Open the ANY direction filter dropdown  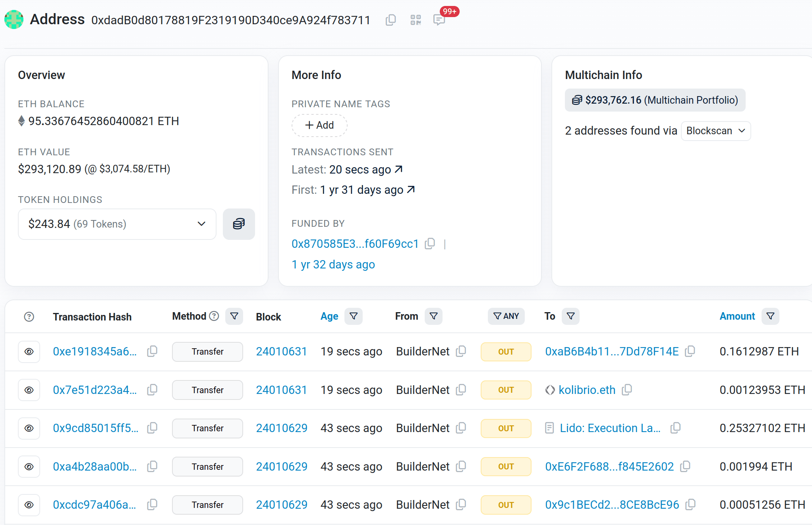tap(506, 316)
